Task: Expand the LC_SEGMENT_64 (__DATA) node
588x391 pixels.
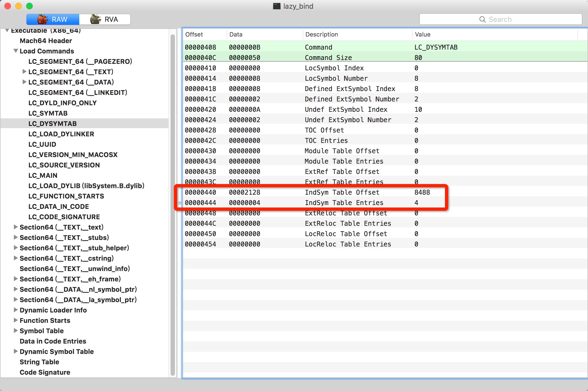Action: pos(25,82)
